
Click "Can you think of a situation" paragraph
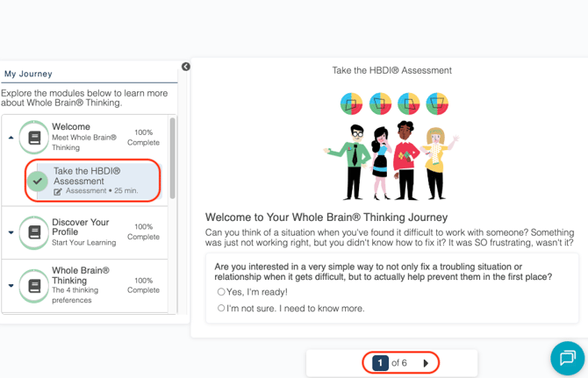390,238
